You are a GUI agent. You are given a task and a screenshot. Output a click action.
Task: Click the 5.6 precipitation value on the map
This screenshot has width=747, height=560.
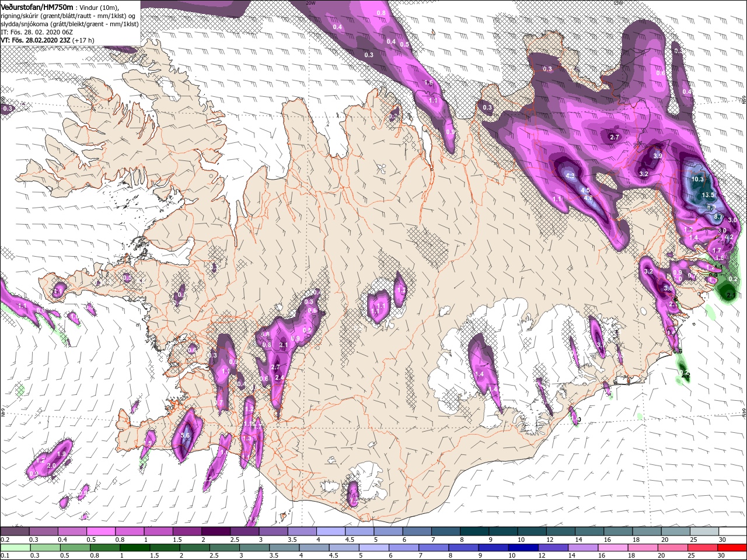[x=186, y=435]
